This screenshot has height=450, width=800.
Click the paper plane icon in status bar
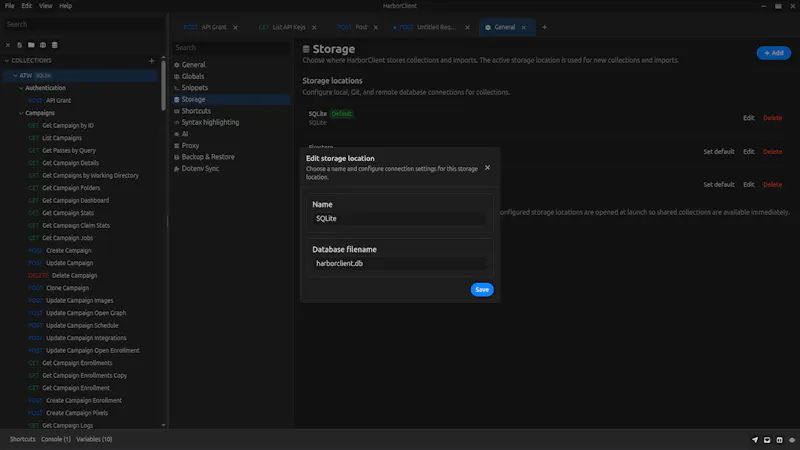[755, 440]
